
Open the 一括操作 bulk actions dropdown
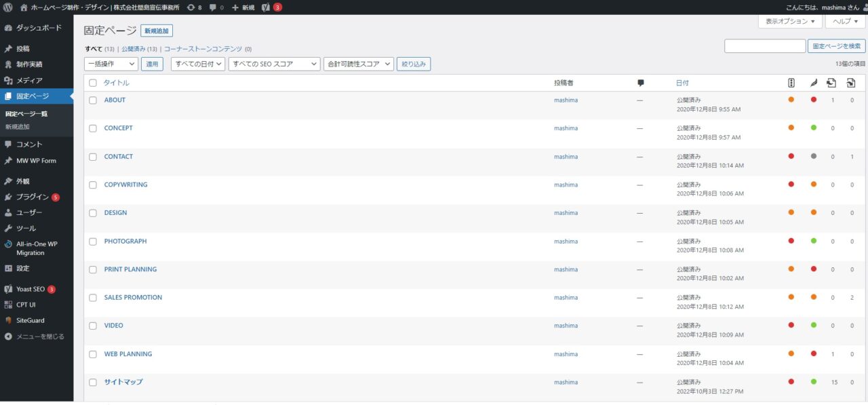(111, 64)
